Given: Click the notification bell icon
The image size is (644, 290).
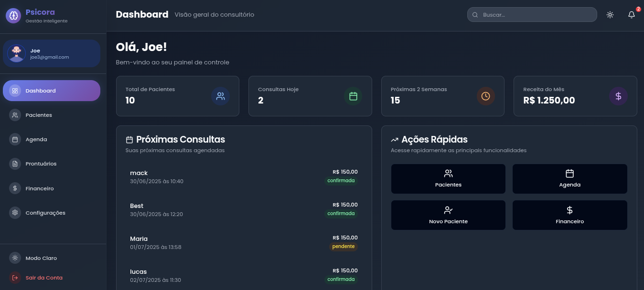Looking at the screenshot, I should tap(631, 15).
